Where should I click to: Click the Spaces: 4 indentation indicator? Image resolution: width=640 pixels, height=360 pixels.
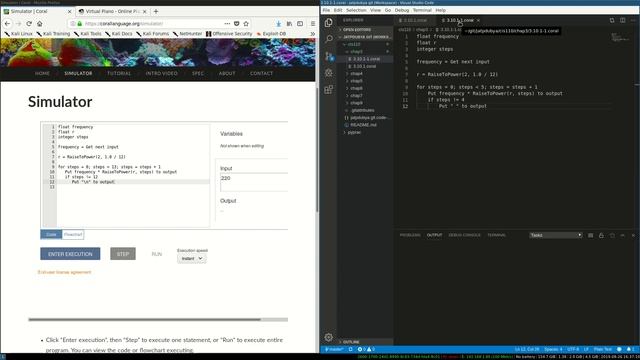pyautogui.click(x=553, y=349)
